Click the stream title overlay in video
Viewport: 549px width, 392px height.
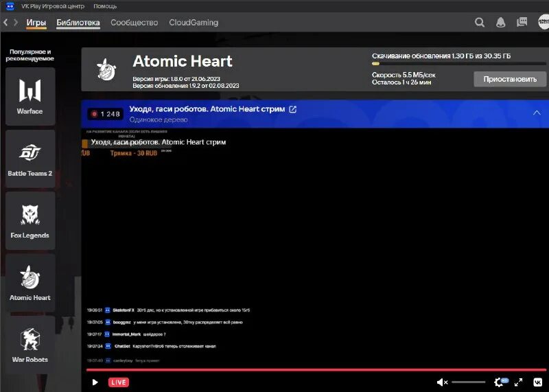tap(159, 142)
